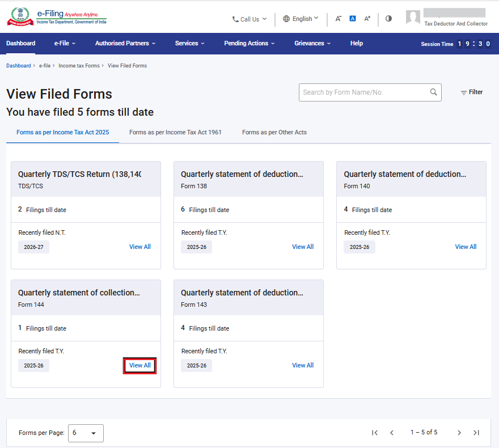
Task: Go to the last page arrow
Action: tap(476, 433)
